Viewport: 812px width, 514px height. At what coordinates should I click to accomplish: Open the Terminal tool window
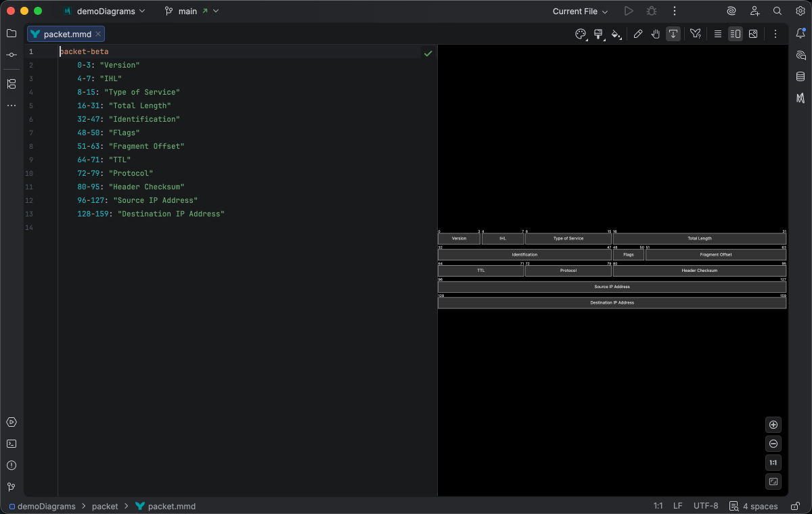tap(12, 444)
